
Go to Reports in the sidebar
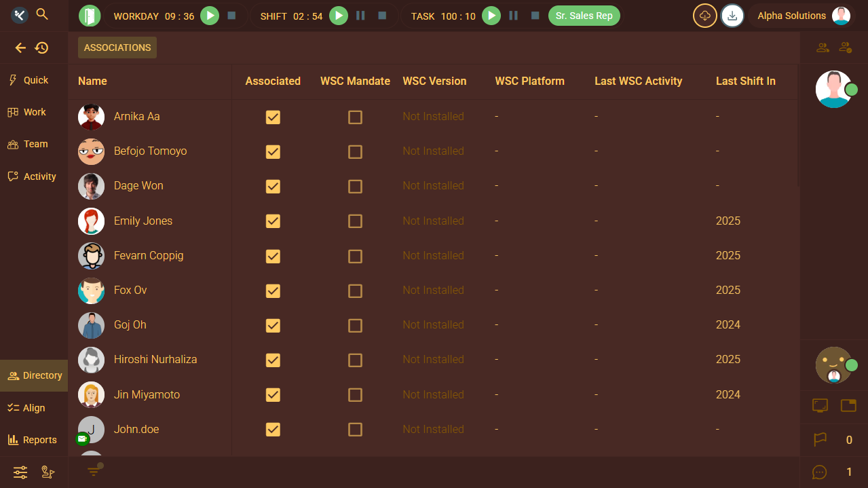coord(33,440)
